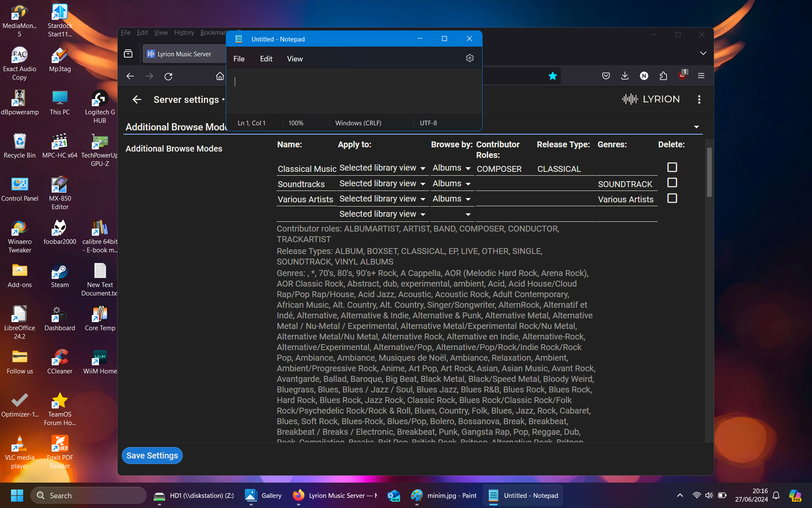Open Mp3tag desktop icon
This screenshot has height=508, width=812.
coord(60,60)
